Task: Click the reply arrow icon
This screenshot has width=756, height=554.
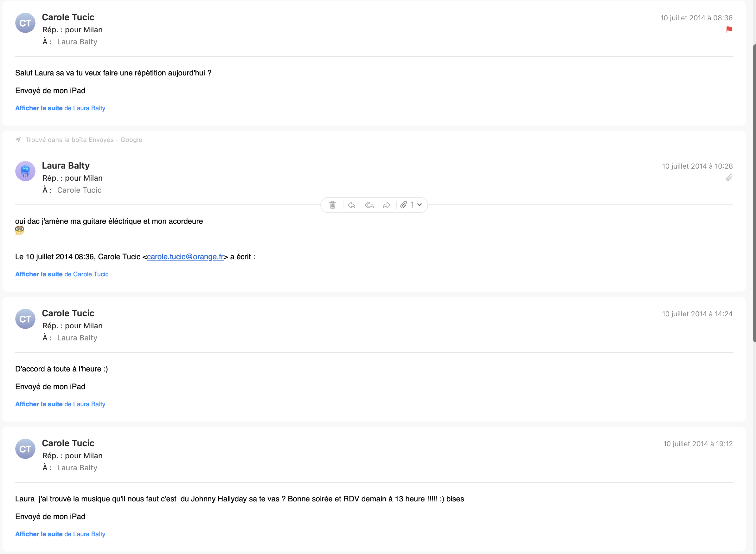Action: click(351, 205)
